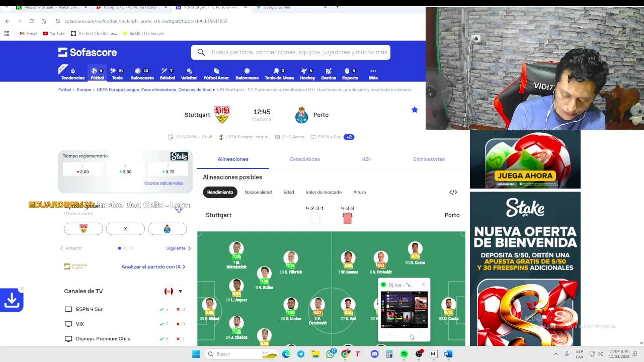Click the JUEGA AHORA ad button
This screenshot has height=362, width=644.
coord(525,175)
